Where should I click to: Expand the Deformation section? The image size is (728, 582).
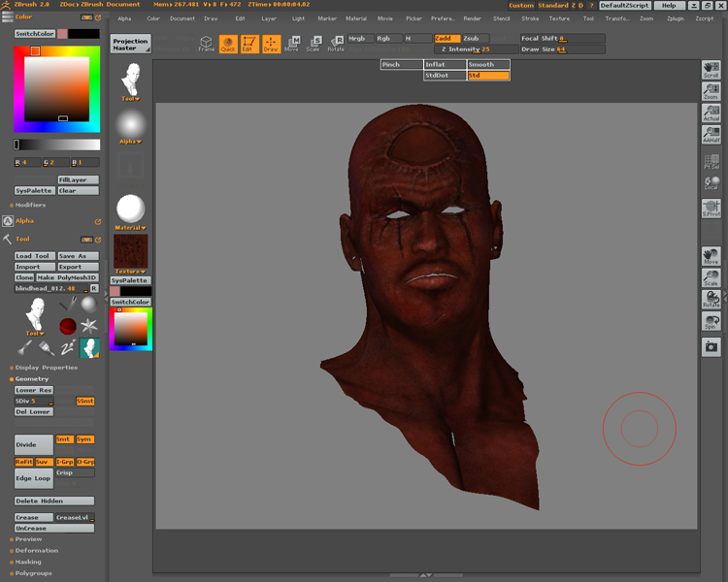click(37, 550)
